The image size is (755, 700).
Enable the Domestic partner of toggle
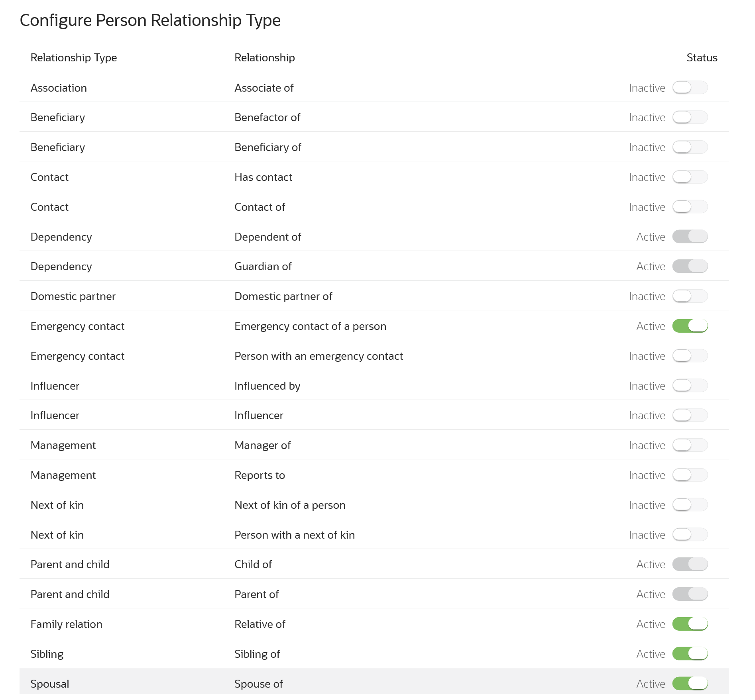pyautogui.click(x=690, y=296)
